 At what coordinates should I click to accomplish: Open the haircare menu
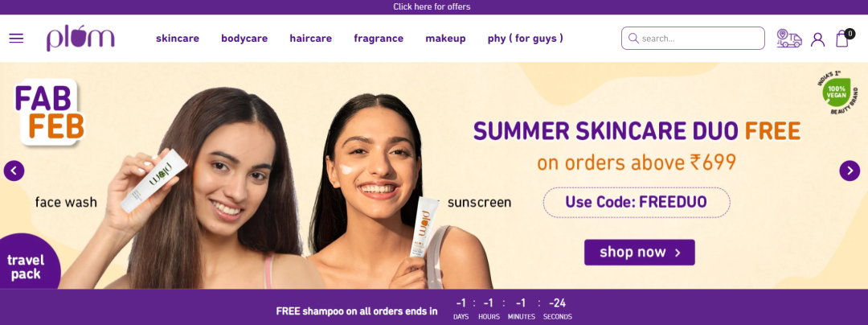pos(310,38)
